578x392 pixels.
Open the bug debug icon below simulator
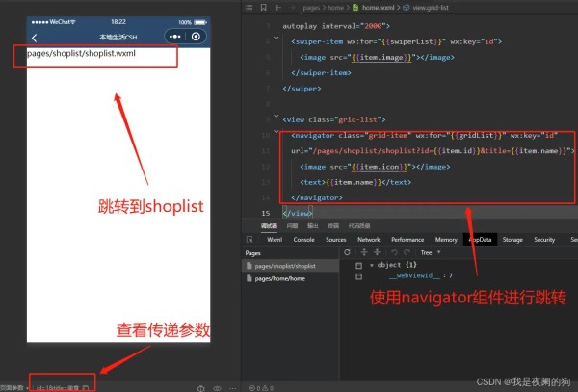click(x=200, y=388)
